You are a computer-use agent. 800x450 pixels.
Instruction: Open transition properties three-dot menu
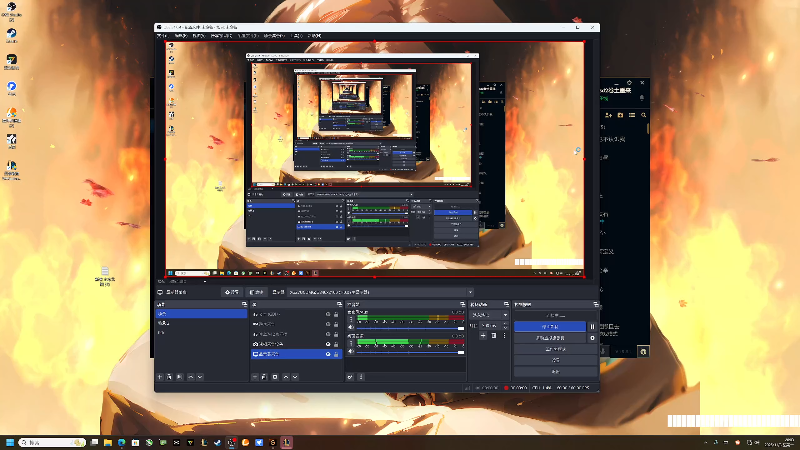(x=504, y=336)
